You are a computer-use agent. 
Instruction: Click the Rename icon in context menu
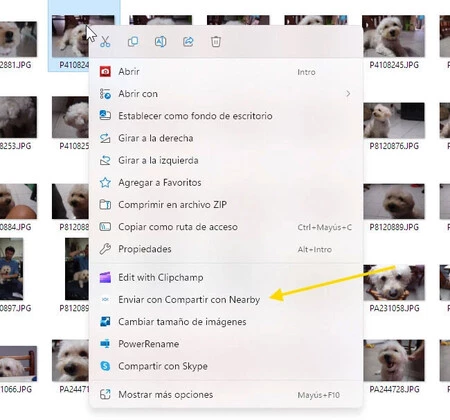pyautogui.click(x=161, y=42)
